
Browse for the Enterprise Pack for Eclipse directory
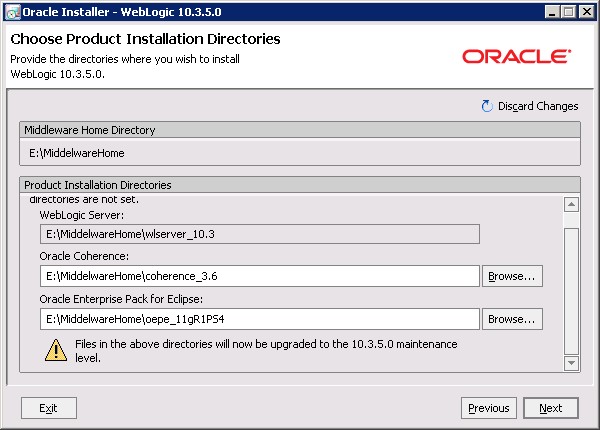click(x=512, y=319)
